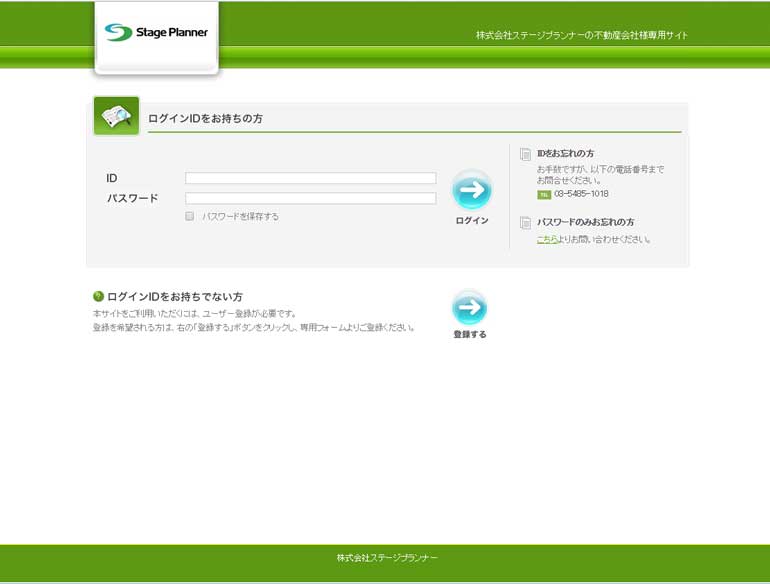770x584 pixels.
Task: Click the ログインIDをお持ちの方 heading
Action: coord(205,118)
